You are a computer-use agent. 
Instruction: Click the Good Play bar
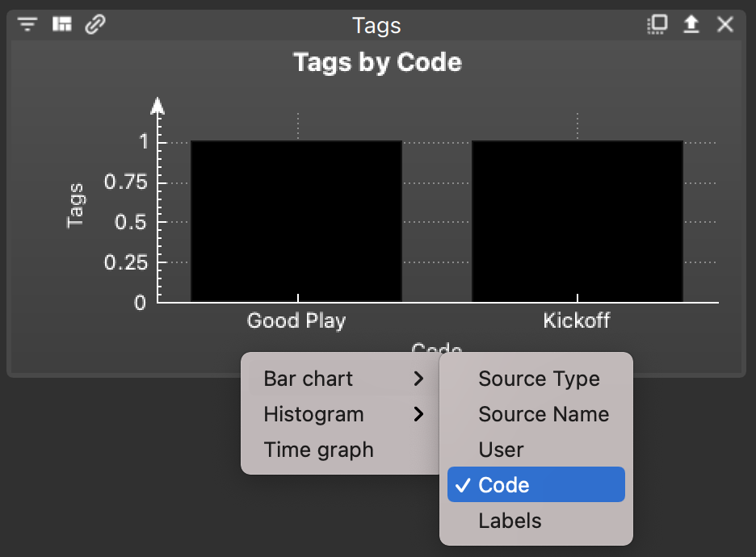tap(296, 221)
